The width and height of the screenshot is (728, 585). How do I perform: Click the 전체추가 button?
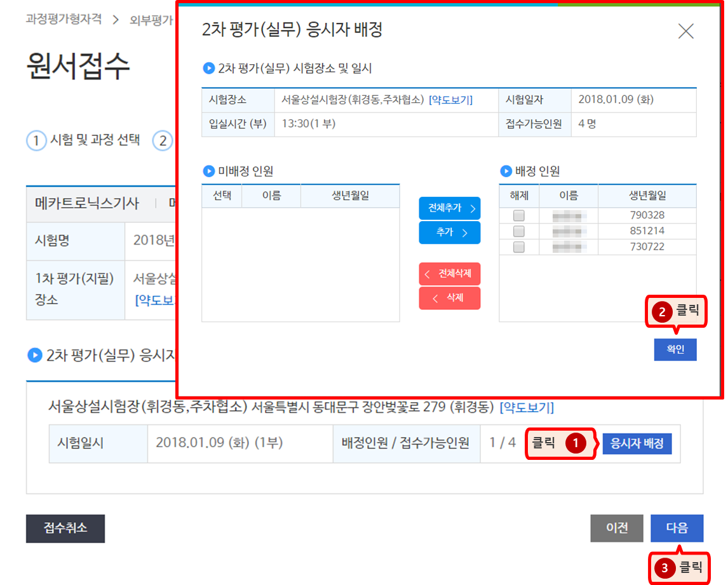[x=449, y=208]
